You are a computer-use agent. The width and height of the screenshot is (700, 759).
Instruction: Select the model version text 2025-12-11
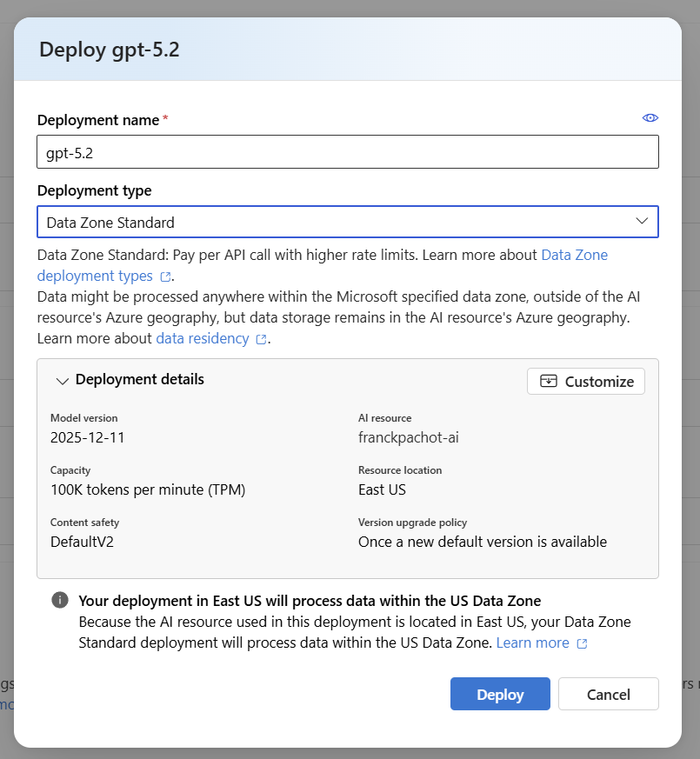[x=88, y=437]
